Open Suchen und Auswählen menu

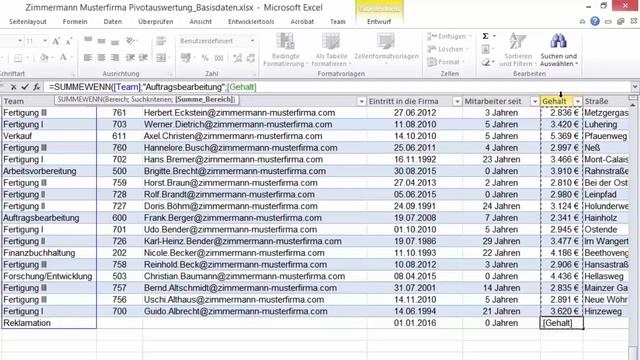point(558,51)
